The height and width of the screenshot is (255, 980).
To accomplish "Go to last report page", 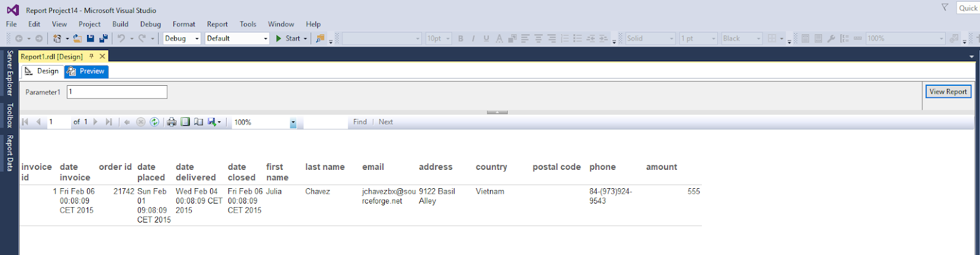I will (109, 122).
